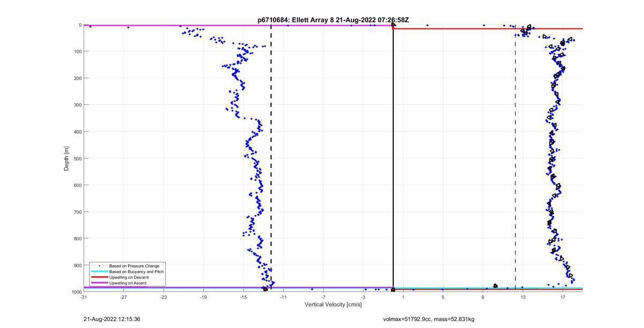The width and height of the screenshot is (644, 328).
Task: Click the cyan line legend sample
Action: click(x=99, y=272)
